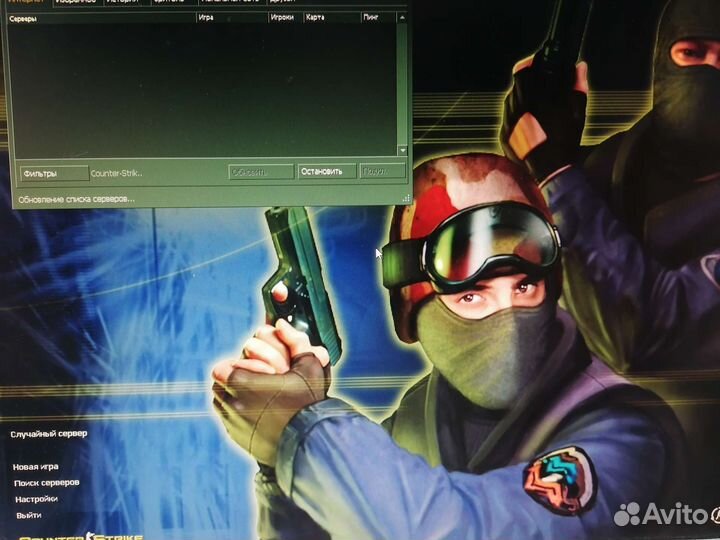Open Настройки from the main menu

[36, 499]
